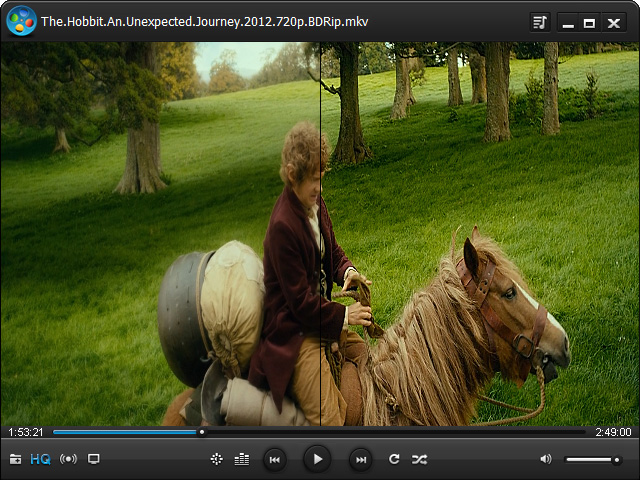Click the elapsed time 1:53:21
Image resolution: width=640 pixels, height=480 pixels.
[26, 432]
